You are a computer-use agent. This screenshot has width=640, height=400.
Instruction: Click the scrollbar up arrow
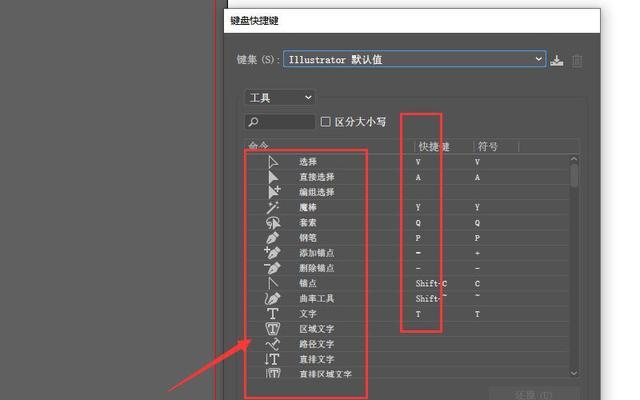click(574, 159)
